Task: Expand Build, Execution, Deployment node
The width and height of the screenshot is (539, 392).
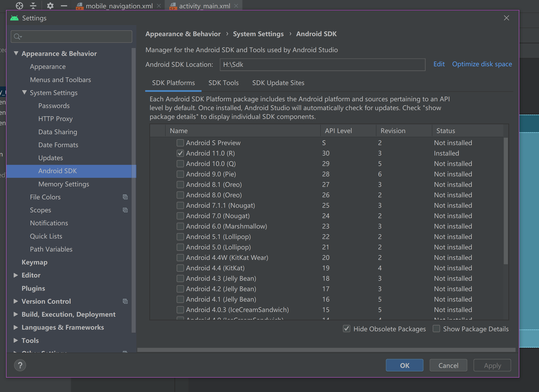Action: [x=16, y=314]
